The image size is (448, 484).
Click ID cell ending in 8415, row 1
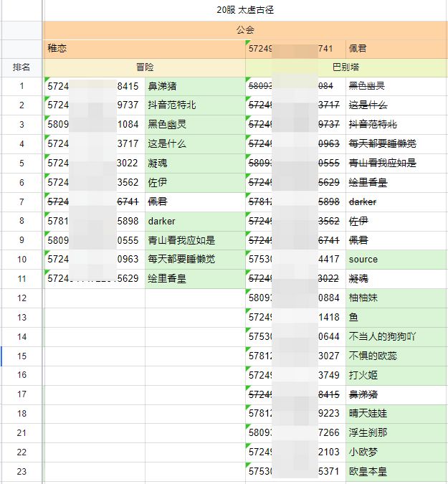pyautogui.click(x=95, y=86)
